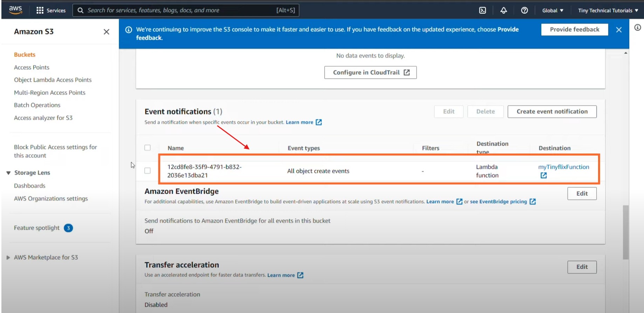Open the help question mark icon
The width and height of the screenshot is (644, 313).
pyautogui.click(x=524, y=11)
